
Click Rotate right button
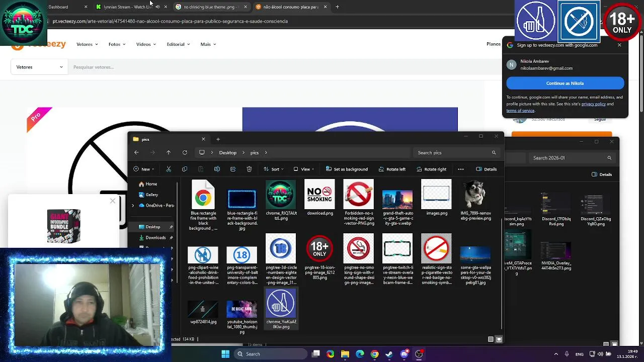(431, 169)
